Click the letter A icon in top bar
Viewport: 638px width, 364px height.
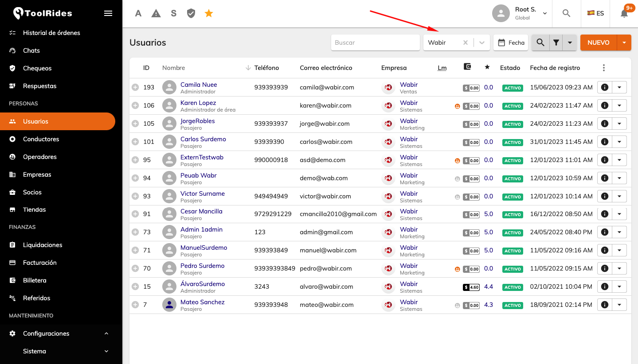tap(138, 13)
